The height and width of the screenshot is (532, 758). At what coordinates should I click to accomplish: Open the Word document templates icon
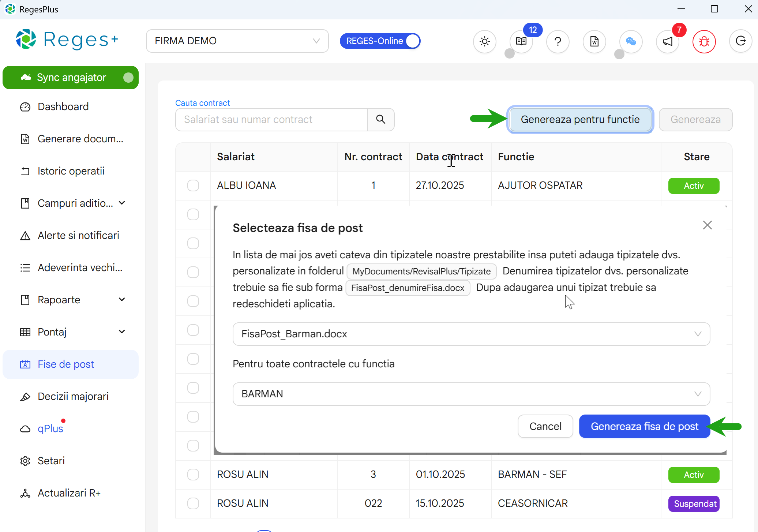click(x=594, y=41)
